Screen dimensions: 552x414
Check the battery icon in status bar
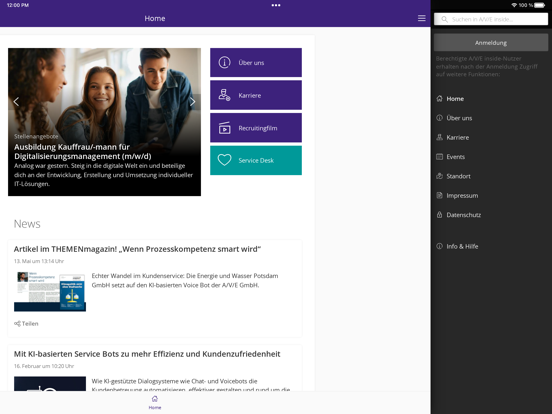pos(540,5)
